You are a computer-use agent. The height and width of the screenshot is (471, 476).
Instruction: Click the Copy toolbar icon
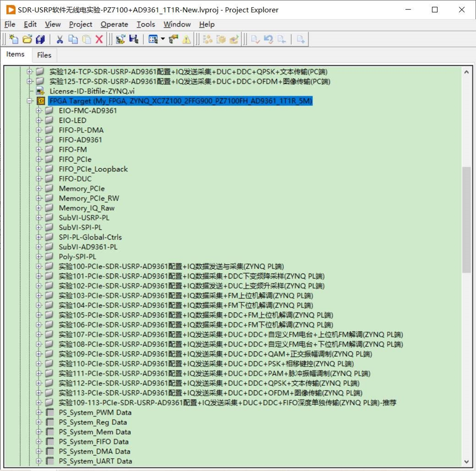point(73,39)
